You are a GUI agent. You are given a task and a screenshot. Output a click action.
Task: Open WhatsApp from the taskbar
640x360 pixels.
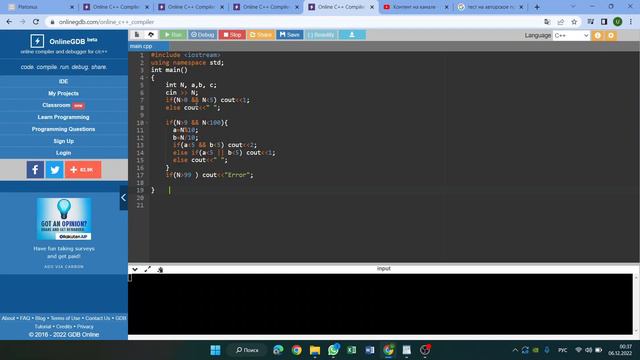[333, 350]
